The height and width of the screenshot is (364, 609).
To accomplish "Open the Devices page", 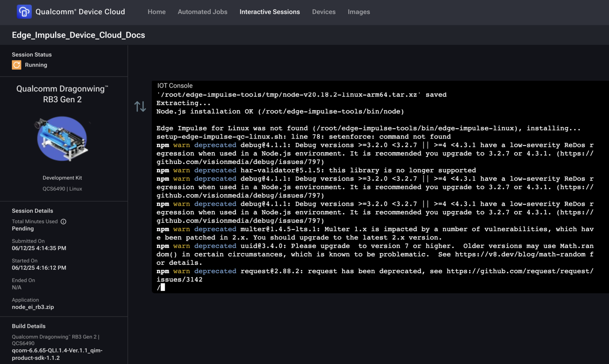I will click(x=324, y=12).
